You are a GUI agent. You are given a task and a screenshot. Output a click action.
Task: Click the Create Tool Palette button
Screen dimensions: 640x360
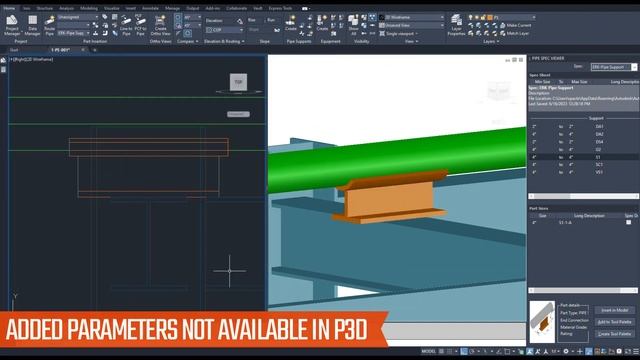(615, 334)
